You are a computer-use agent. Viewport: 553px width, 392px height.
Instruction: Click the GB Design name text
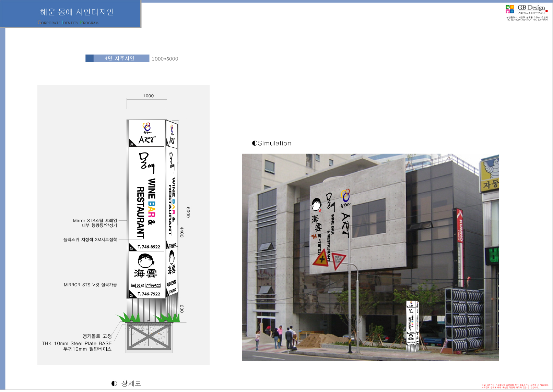pos(531,8)
